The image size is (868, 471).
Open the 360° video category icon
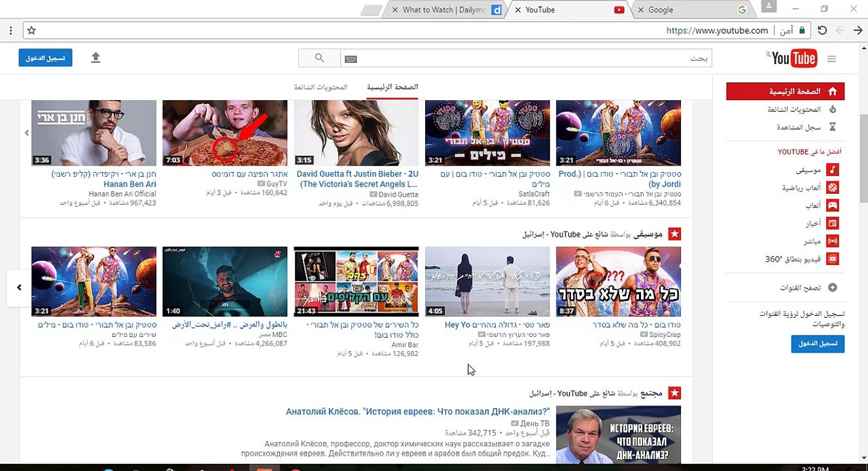tap(832, 259)
